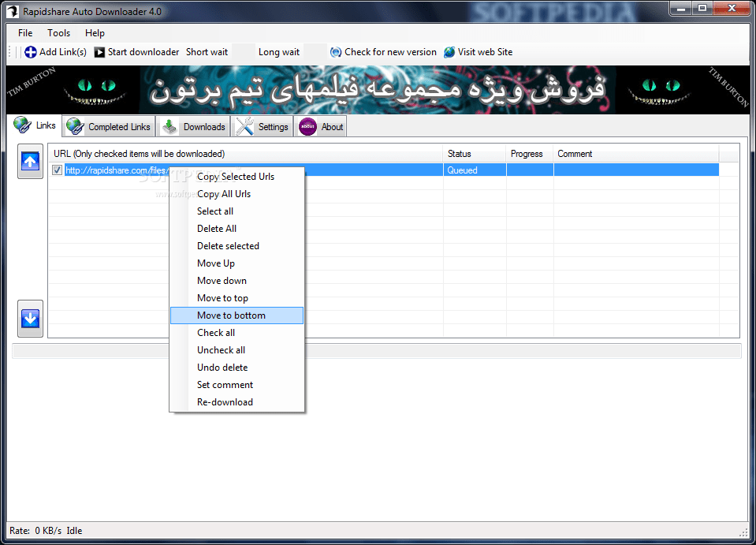
Task: Click the Short wait input box
Action: tap(242, 52)
